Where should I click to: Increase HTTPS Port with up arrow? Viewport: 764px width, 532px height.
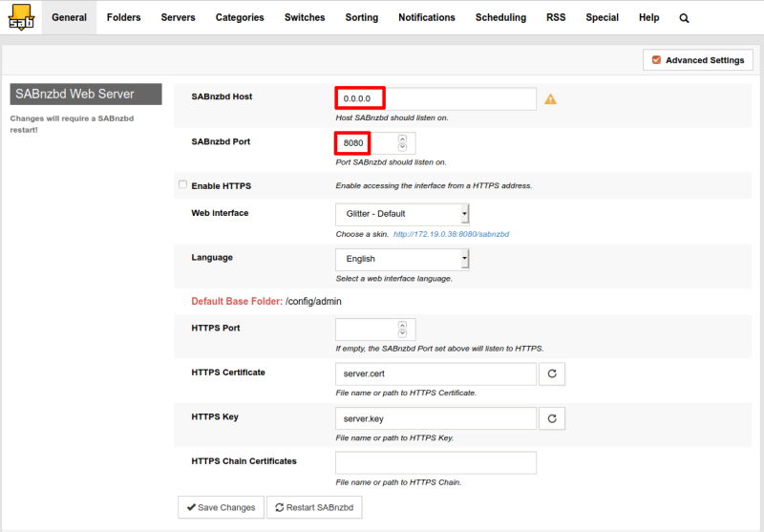pos(402,325)
